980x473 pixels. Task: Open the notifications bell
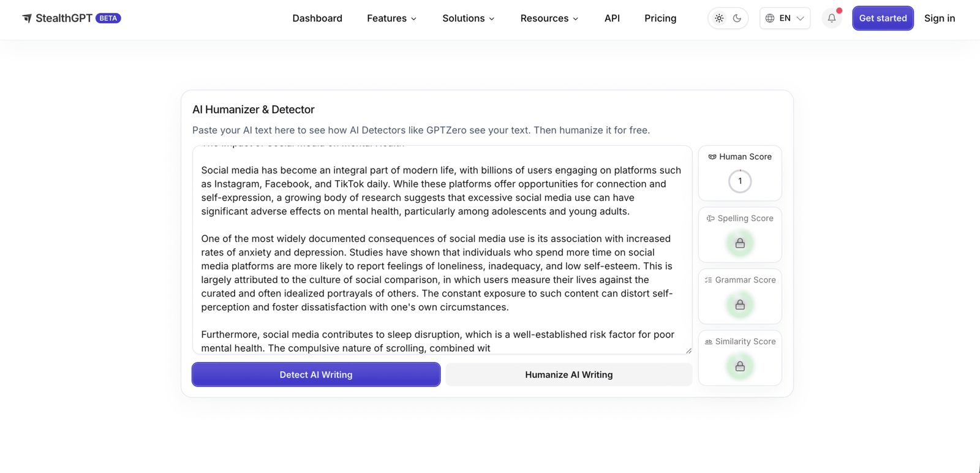coord(832,18)
